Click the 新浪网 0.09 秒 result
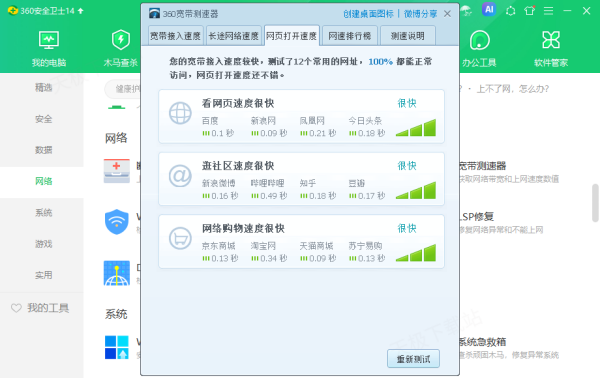This screenshot has width=600, height=378. tap(269, 127)
